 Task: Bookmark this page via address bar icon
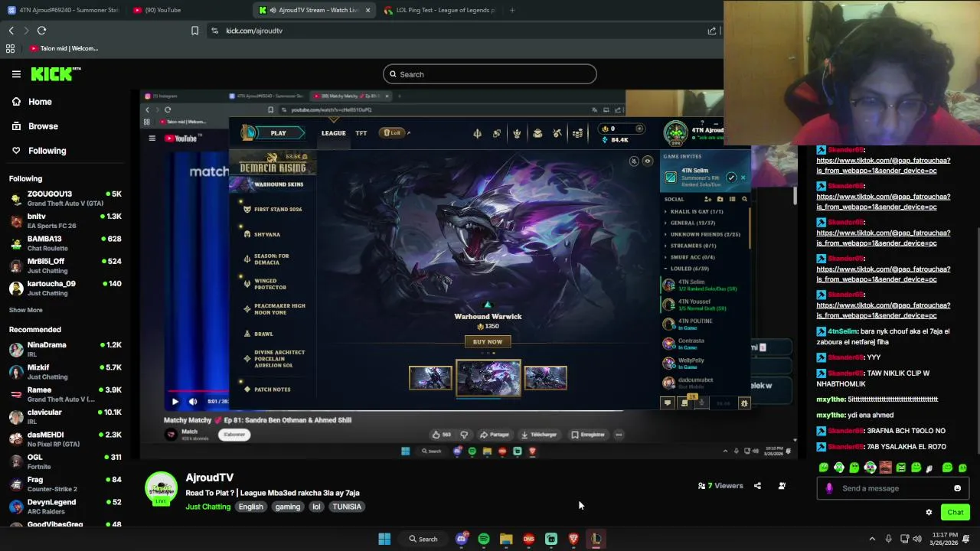[194, 31]
